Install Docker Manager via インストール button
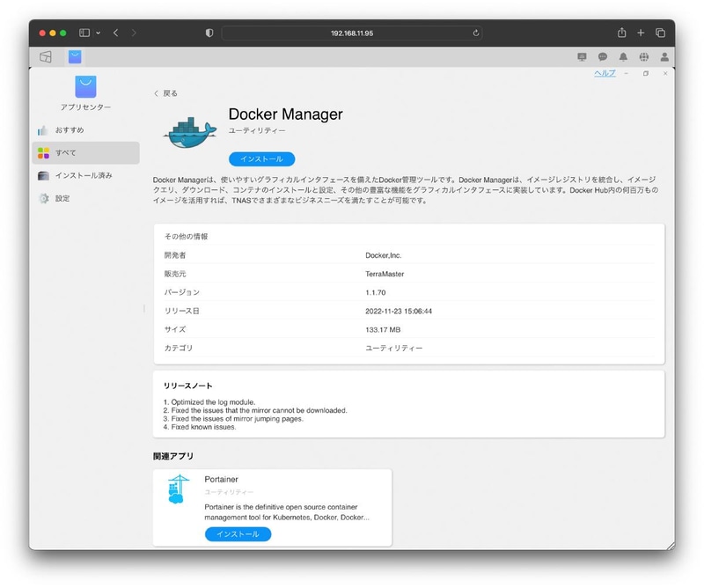 pos(261,158)
